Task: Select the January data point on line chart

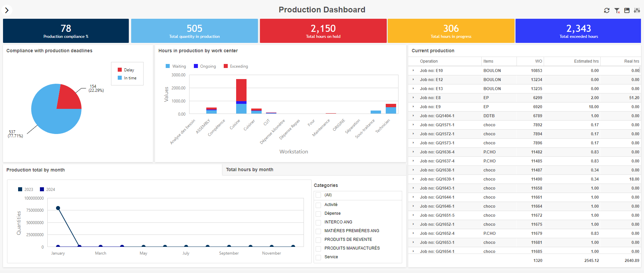Action: (58, 208)
